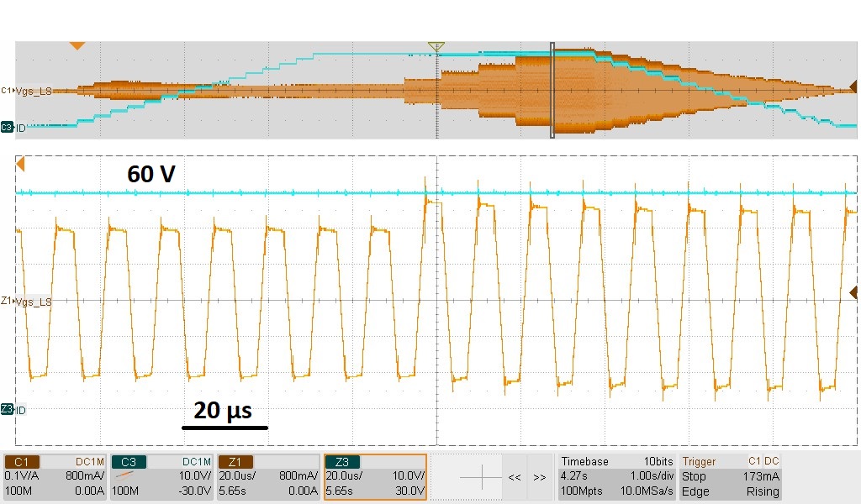Click the zoom region box in top grid

(552, 90)
